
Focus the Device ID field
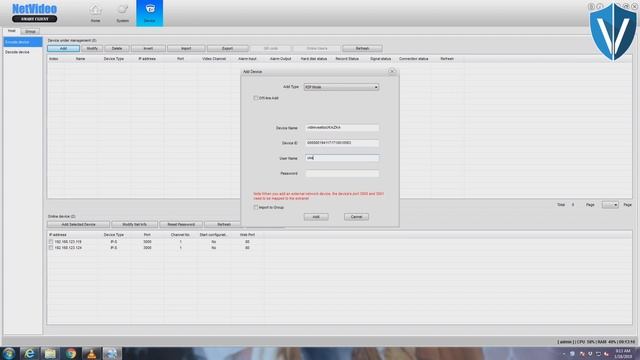pos(342,143)
